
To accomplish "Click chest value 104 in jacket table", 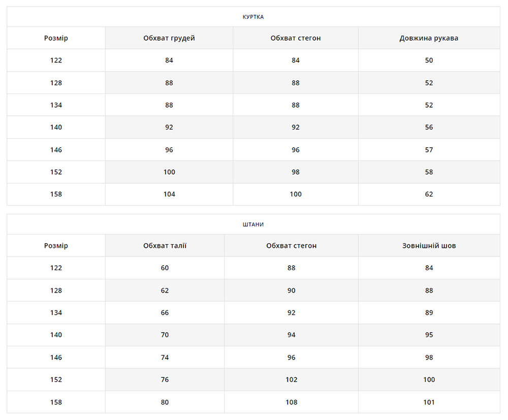I will [x=169, y=194].
